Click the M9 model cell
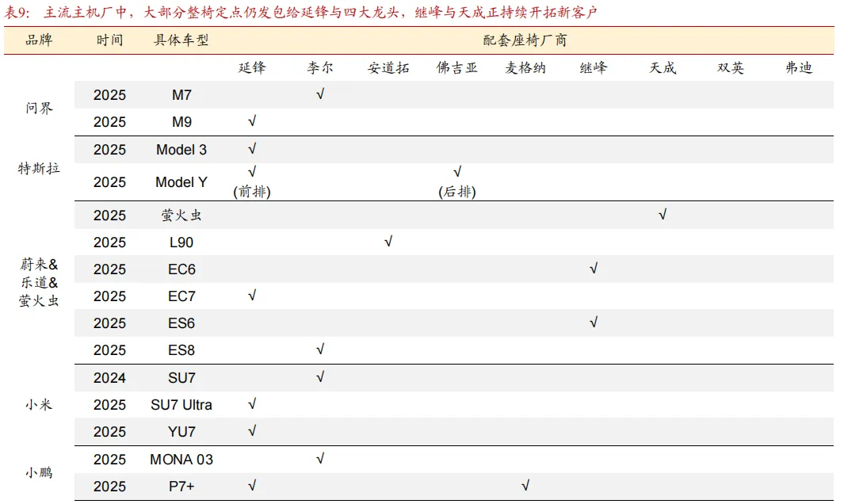Screen dimensions: 844x504 pos(181,122)
